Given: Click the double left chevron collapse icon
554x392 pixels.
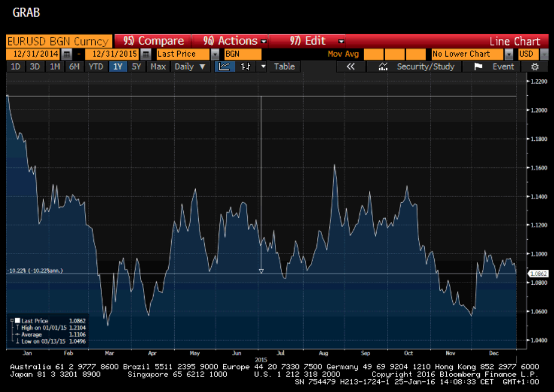Looking at the screenshot, I should 350,66.
